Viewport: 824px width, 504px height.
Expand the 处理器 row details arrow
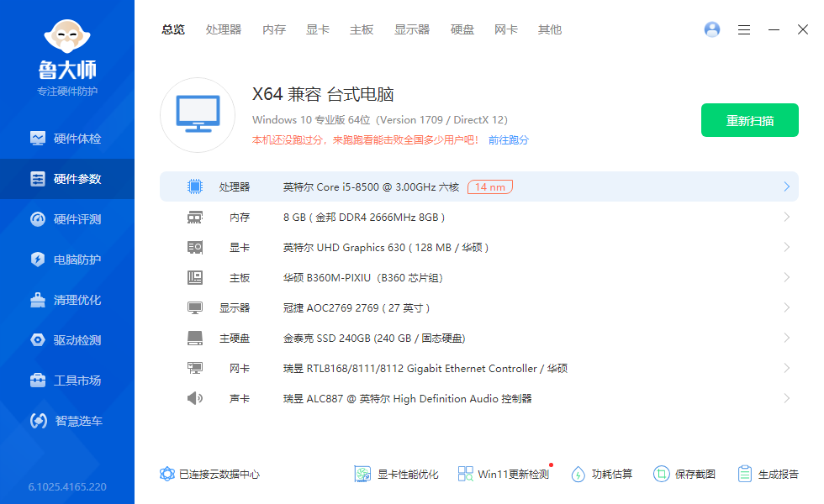pyautogui.click(x=787, y=186)
